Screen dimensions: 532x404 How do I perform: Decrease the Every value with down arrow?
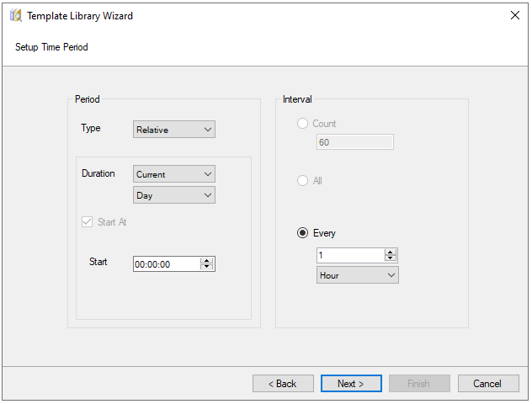tap(391, 258)
